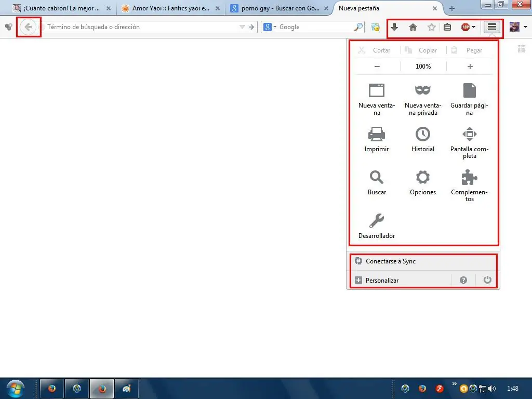Viewport: 532px width, 399px height.
Task: Click the search magnifier in search bar
Action: (x=358, y=27)
